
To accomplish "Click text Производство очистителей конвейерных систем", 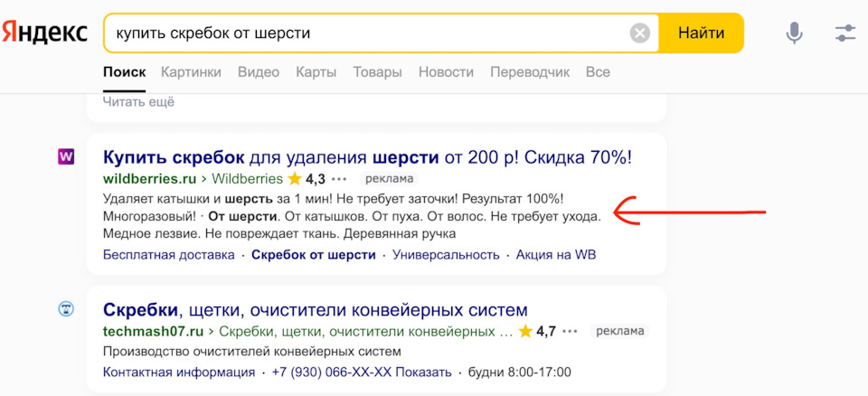I will point(252,352).
